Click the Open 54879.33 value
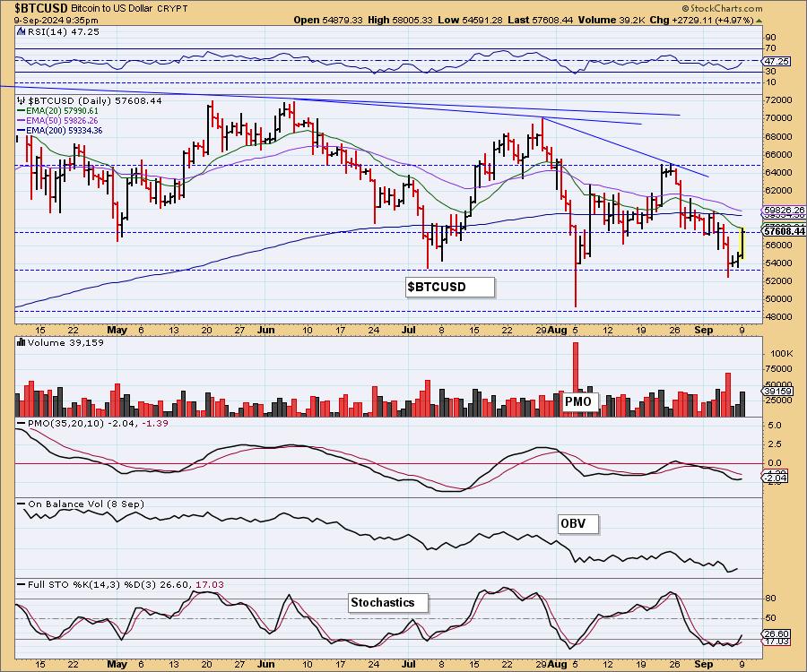Image resolution: width=807 pixels, height=672 pixels. [x=328, y=20]
